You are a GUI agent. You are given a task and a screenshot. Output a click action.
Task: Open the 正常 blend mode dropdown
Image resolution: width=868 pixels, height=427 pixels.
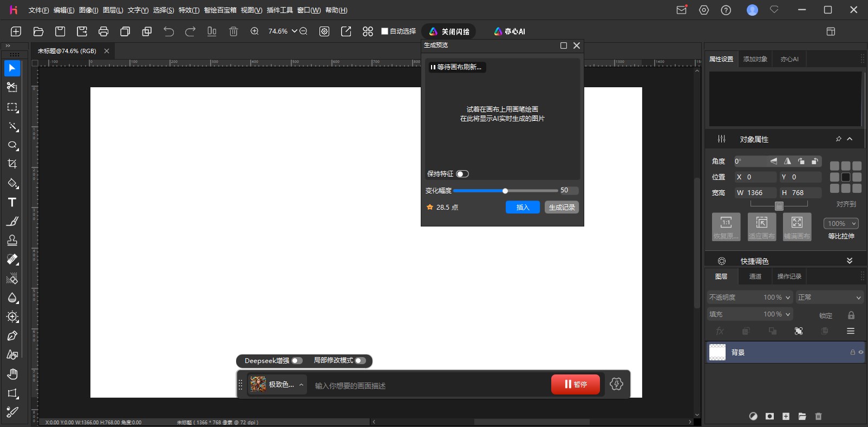click(830, 297)
